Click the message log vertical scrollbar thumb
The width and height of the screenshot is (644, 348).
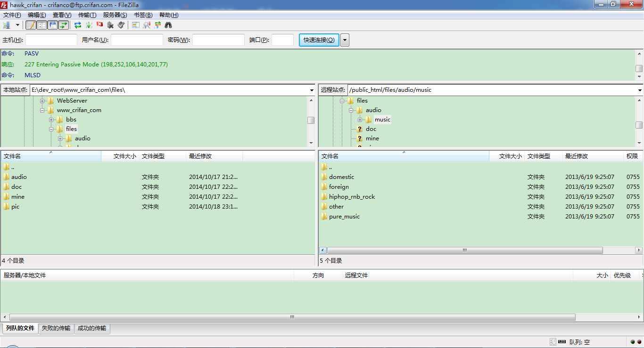tap(639, 68)
